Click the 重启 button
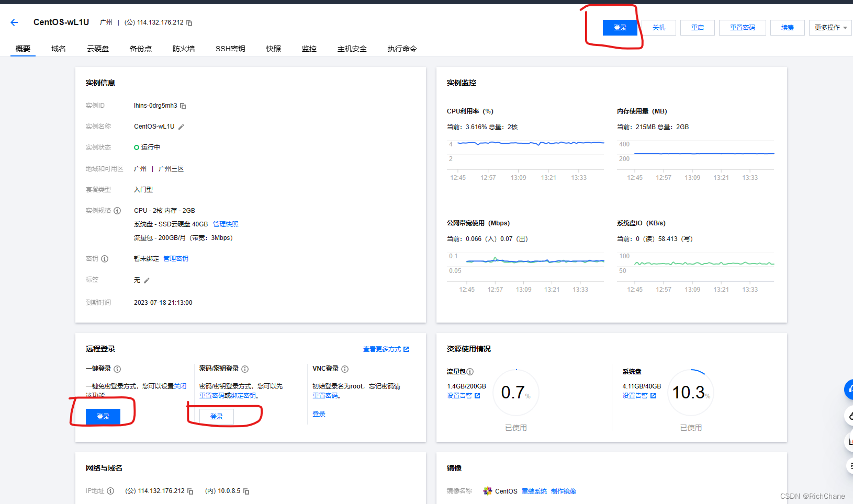 [x=698, y=28]
